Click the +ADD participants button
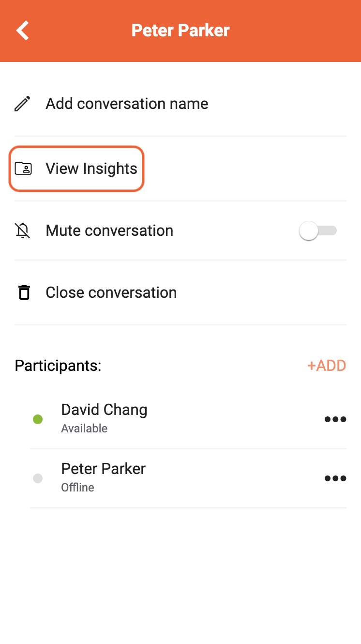This screenshot has width=361, height=644. (x=327, y=366)
